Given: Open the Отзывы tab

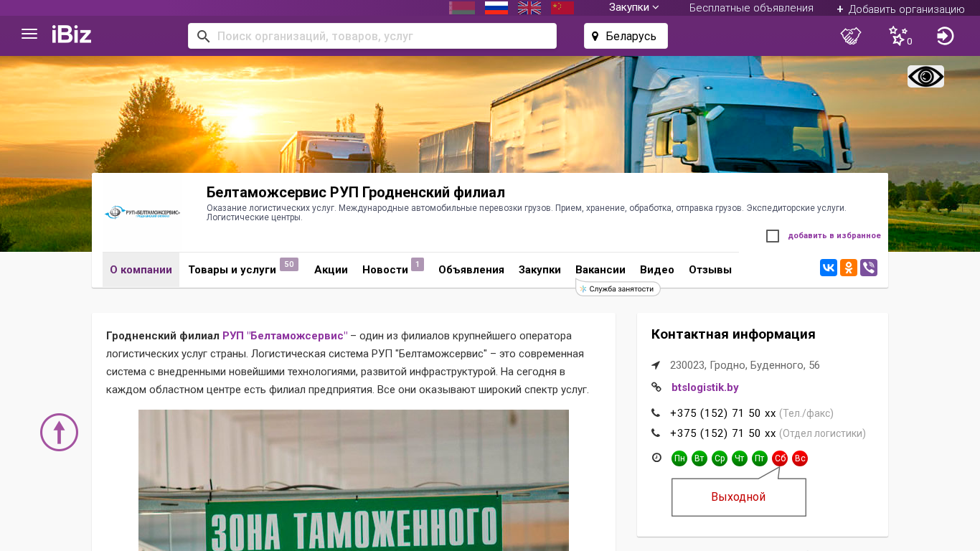Looking at the screenshot, I should [710, 270].
